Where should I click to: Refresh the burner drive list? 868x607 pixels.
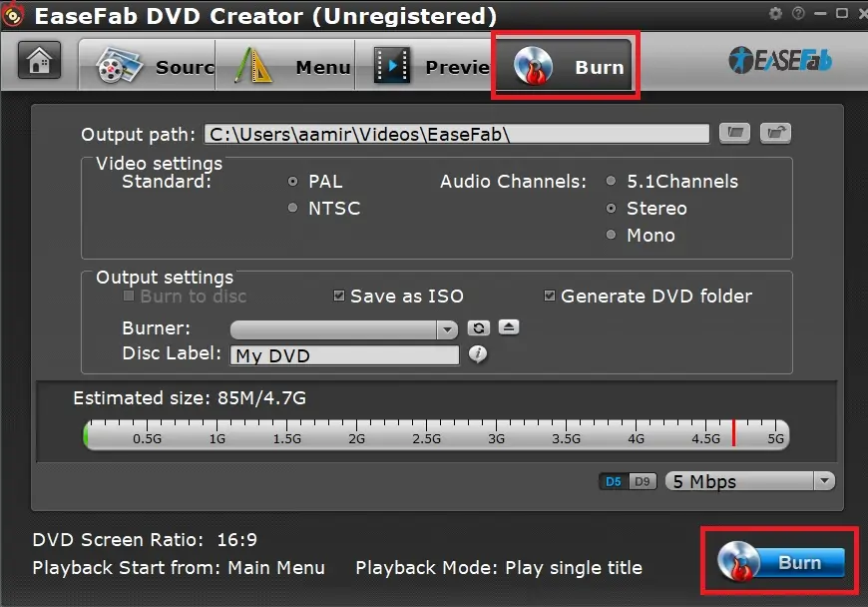[478, 328]
